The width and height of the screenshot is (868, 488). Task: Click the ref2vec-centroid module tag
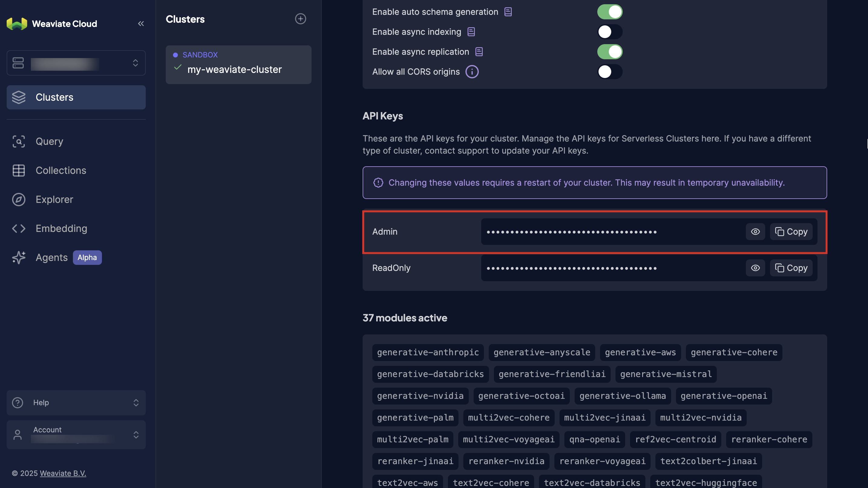click(676, 440)
